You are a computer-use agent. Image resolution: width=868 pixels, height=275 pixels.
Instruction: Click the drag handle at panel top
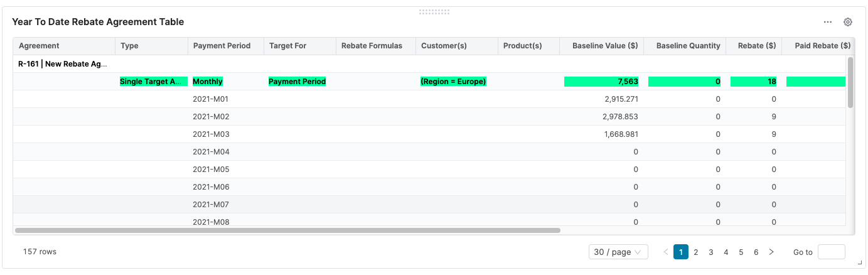tap(434, 11)
